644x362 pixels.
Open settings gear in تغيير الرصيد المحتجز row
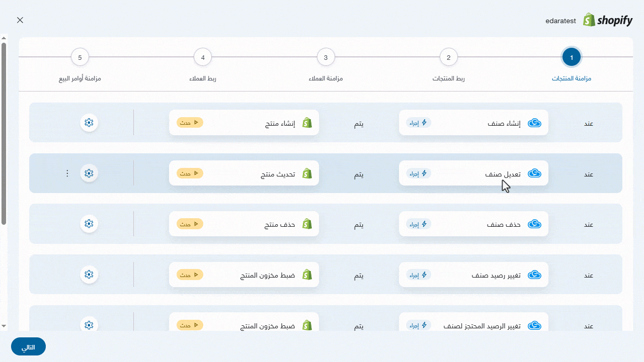click(89, 325)
